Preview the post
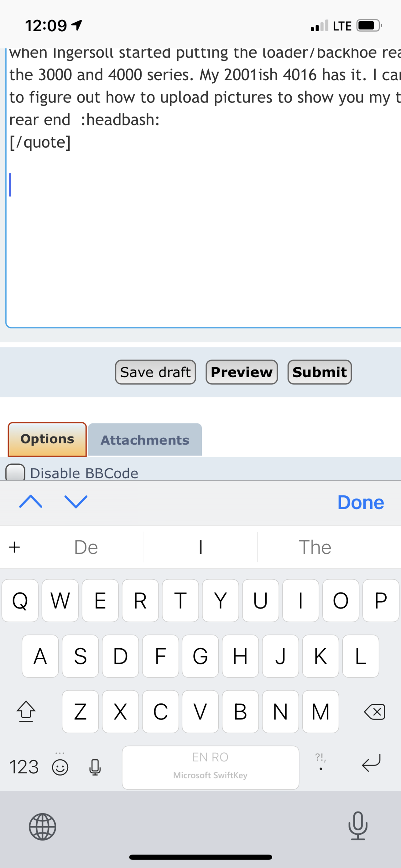Viewport: 401px width, 868px height. pyautogui.click(x=242, y=372)
